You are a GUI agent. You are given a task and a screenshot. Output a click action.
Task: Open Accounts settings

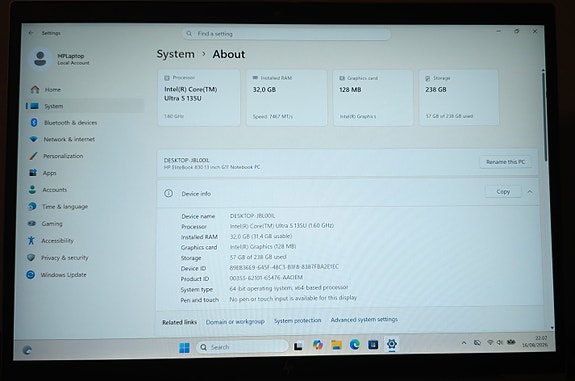point(85,190)
